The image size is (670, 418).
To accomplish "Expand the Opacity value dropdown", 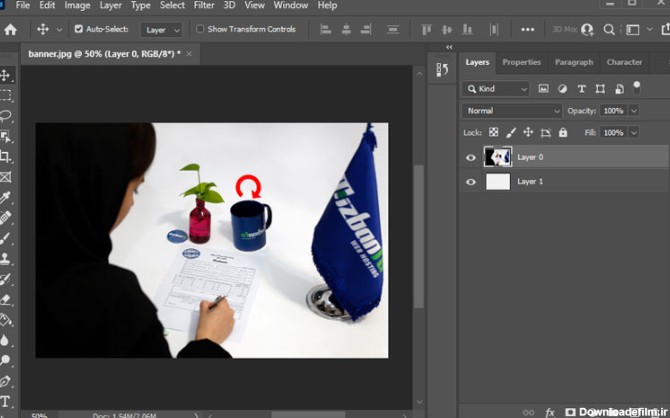I will pyautogui.click(x=633, y=111).
